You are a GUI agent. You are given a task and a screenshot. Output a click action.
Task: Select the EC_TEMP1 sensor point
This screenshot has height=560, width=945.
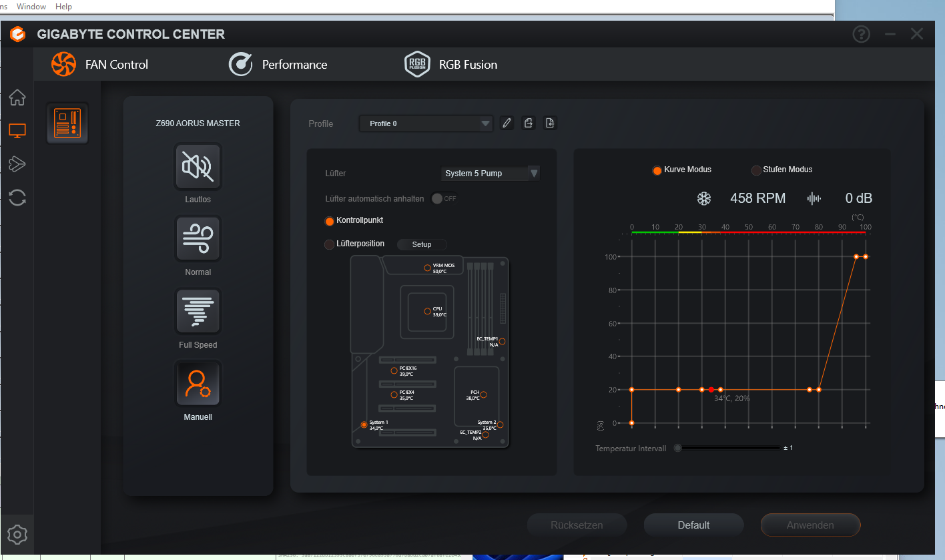[x=503, y=342]
